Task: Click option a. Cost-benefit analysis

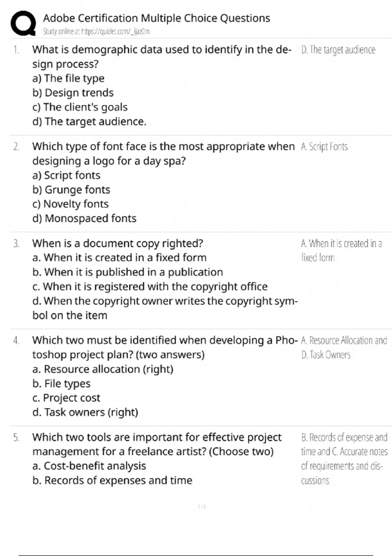Action: click(x=89, y=466)
